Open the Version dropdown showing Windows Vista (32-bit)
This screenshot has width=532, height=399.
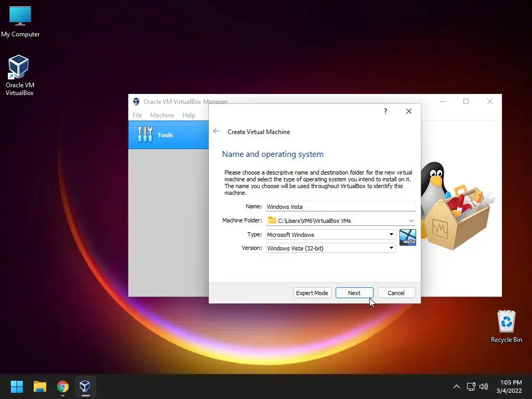(x=330, y=248)
